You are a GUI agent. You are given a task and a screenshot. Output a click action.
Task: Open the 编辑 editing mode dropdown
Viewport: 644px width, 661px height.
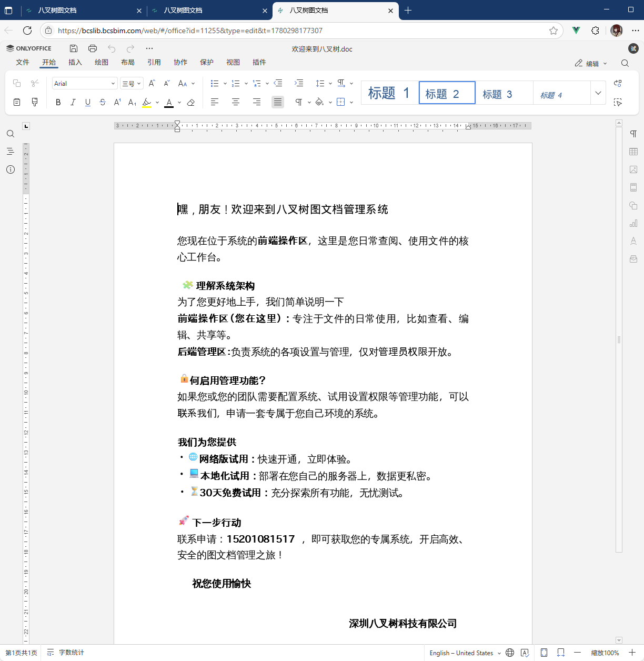click(591, 63)
